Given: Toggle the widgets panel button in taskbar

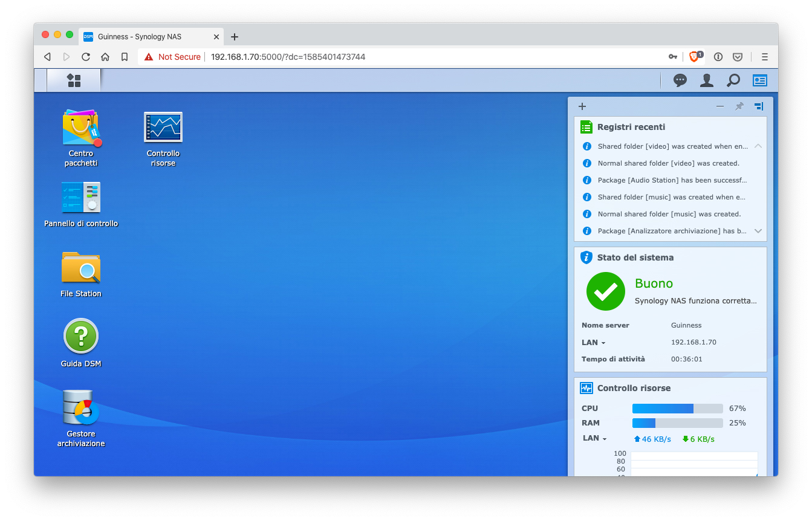Looking at the screenshot, I should 759,80.
